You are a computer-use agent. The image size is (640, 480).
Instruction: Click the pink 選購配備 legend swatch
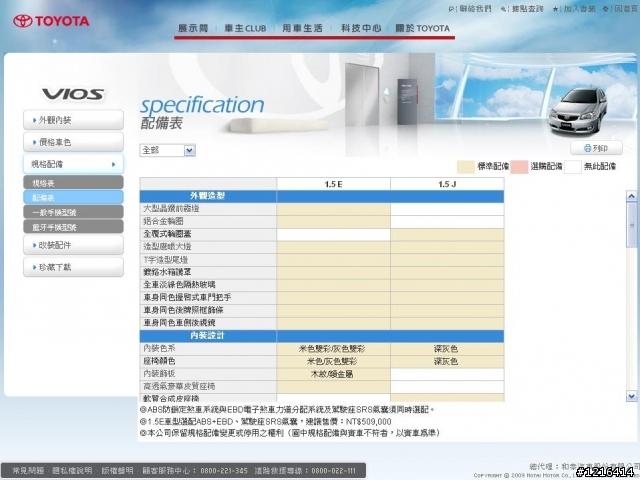pyautogui.click(x=519, y=167)
